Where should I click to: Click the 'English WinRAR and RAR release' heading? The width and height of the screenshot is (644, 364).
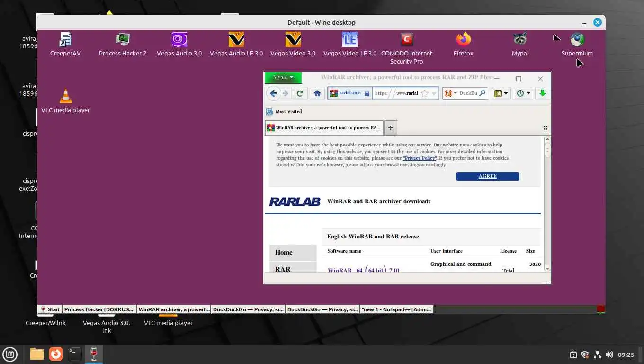coord(373,237)
